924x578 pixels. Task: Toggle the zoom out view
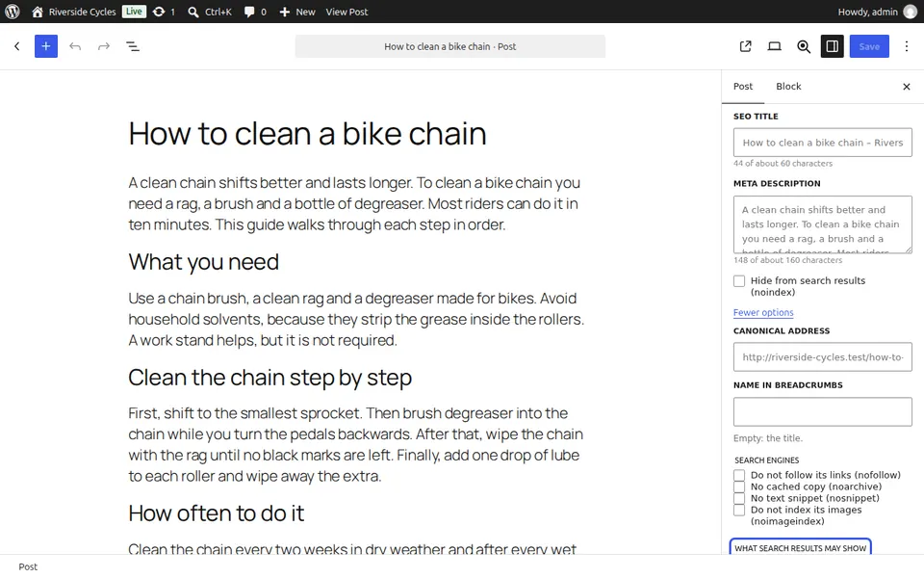pyautogui.click(x=803, y=46)
